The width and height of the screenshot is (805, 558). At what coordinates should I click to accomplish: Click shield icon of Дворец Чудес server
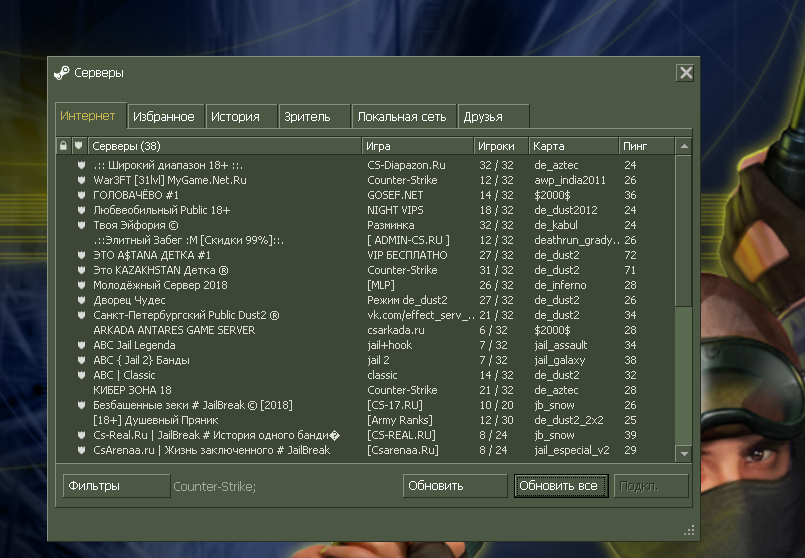click(x=81, y=300)
